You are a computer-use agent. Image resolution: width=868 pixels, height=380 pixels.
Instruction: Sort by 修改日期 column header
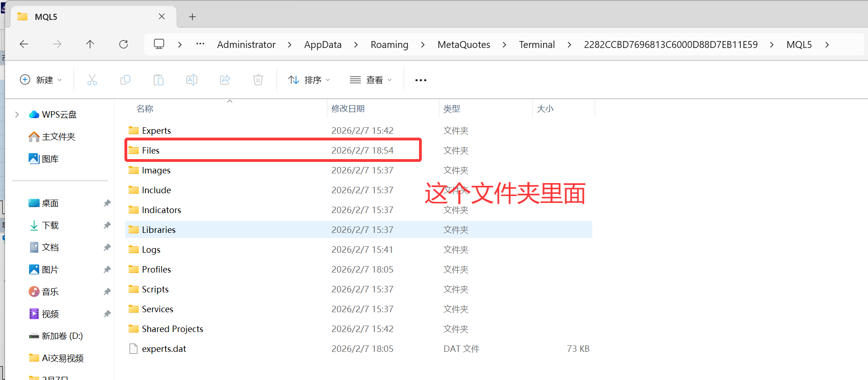pyautogui.click(x=348, y=109)
